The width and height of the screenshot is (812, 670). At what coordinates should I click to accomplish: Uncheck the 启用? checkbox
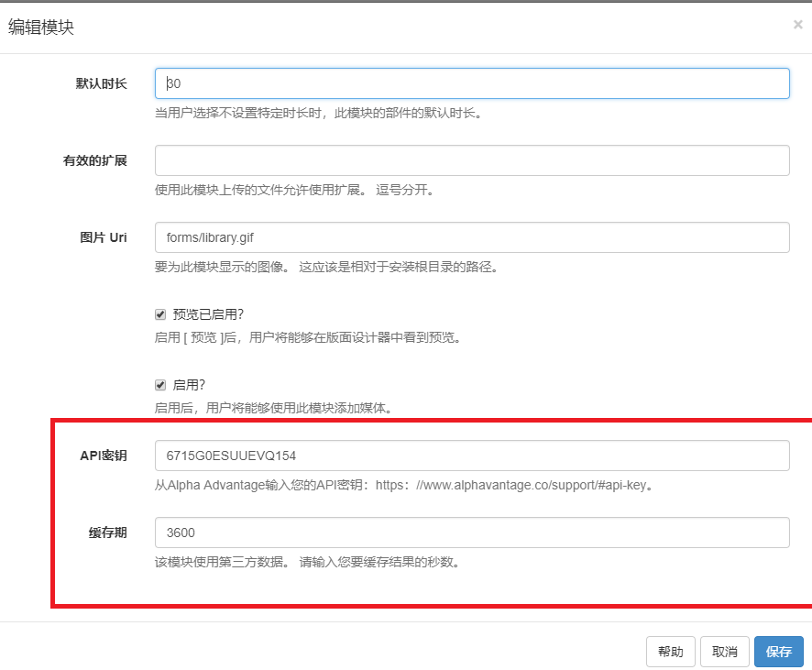pos(160,385)
